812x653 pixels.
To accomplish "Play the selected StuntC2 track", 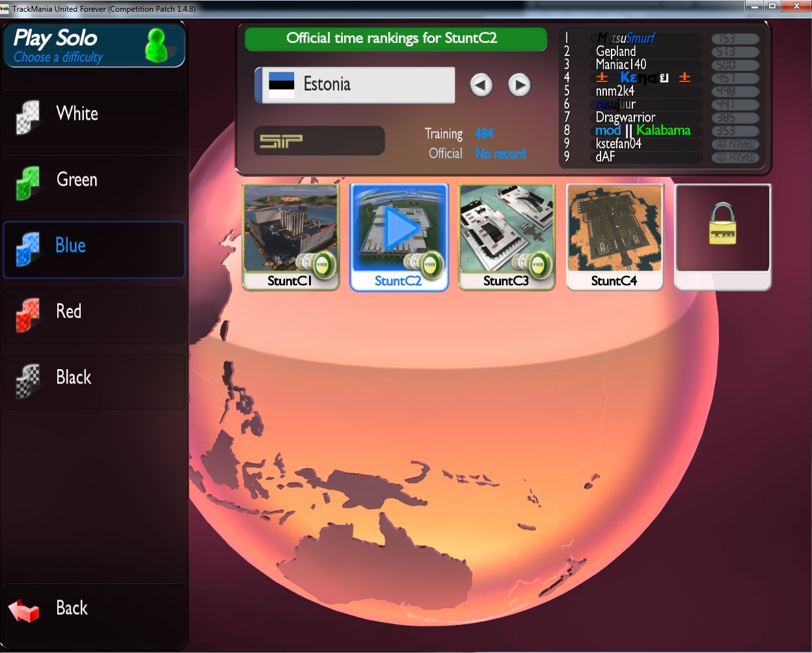I will coord(399,228).
